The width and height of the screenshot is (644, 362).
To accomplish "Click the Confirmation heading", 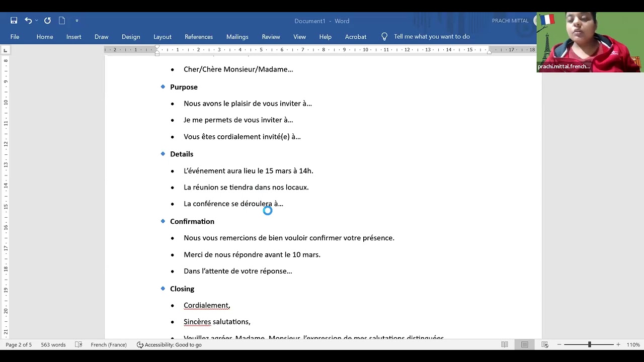I will 192,221.
